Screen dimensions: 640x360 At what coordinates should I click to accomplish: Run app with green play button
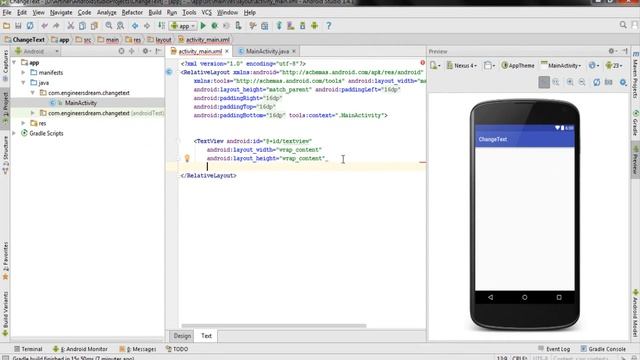click(x=203, y=26)
